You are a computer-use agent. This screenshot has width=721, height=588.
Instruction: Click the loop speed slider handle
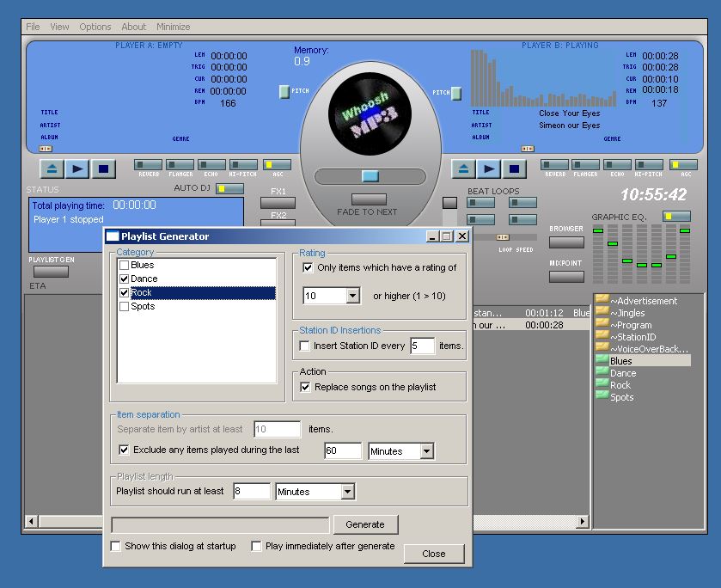click(x=503, y=237)
